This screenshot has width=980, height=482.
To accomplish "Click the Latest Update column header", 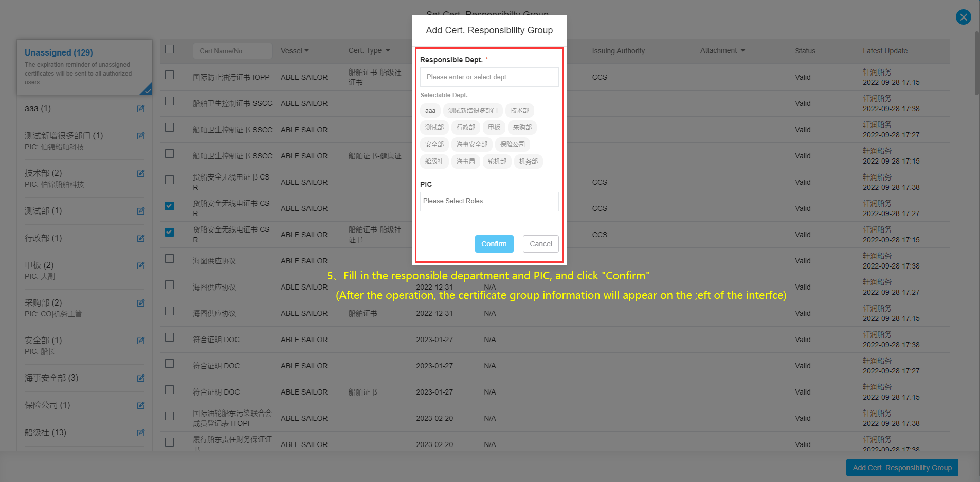I will click(885, 51).
